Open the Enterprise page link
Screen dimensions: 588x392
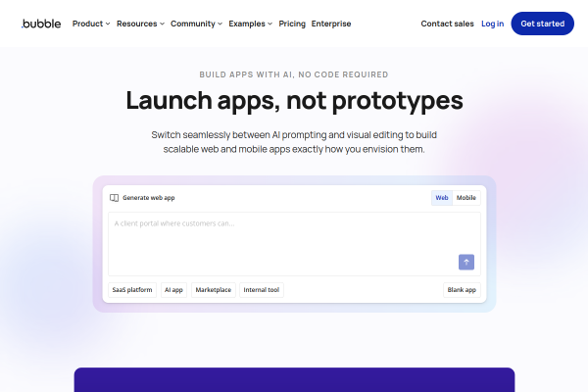pos(331,24)
